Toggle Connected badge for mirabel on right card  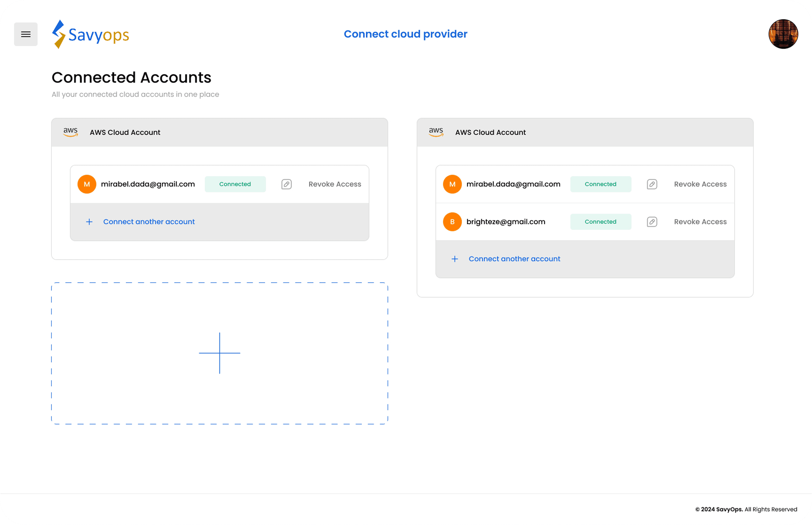[x=600, y=184]
